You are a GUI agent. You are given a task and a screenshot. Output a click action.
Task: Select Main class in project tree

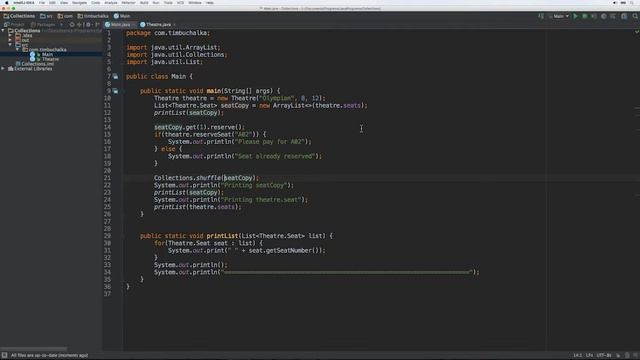47,54
